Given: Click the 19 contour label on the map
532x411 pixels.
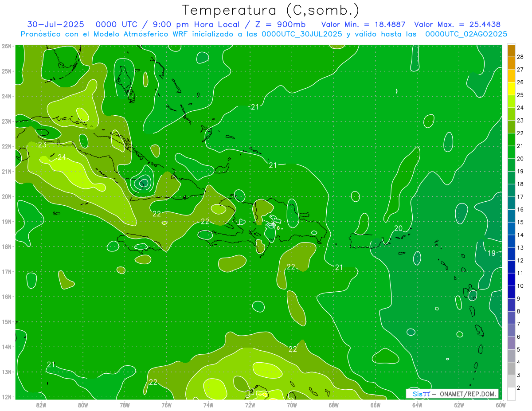Looking at the screenshot, I should click(x=491, y=253).
